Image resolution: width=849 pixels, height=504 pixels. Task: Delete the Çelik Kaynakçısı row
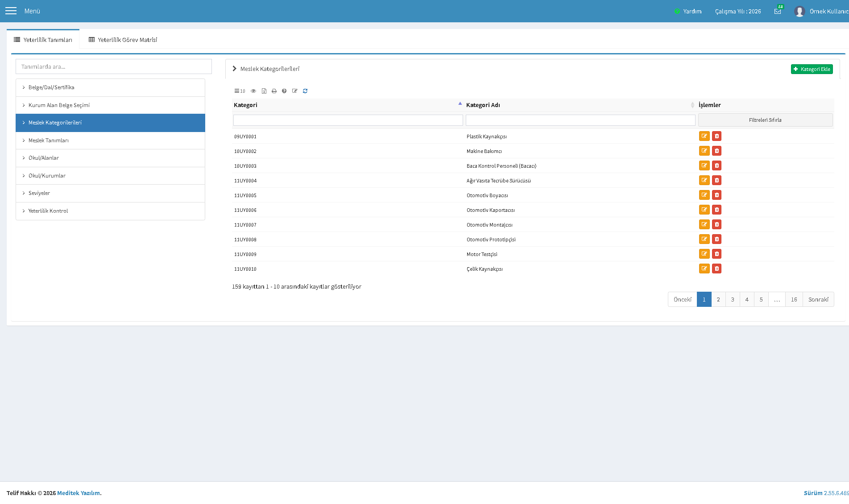tap(716, 269)
